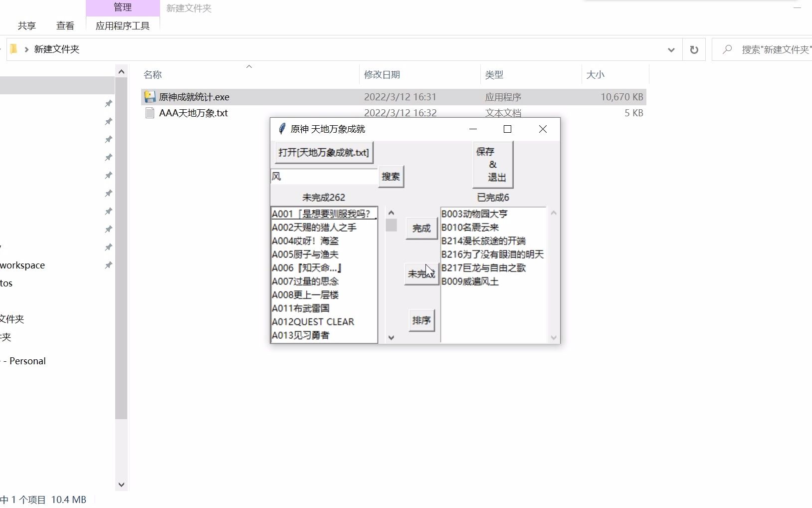Click the folder icon in address bar
The image size is (812, 508).
click(14, 49)
